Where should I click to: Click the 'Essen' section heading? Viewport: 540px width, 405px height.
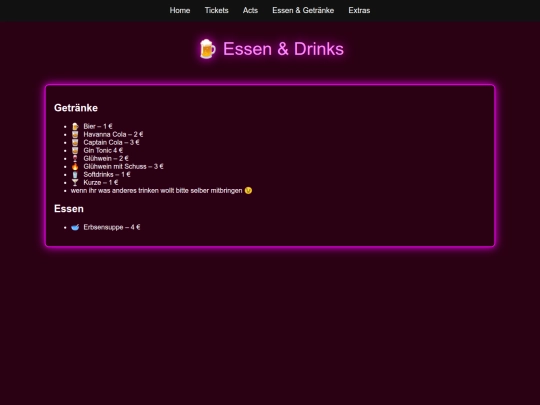tap(69, 209)
